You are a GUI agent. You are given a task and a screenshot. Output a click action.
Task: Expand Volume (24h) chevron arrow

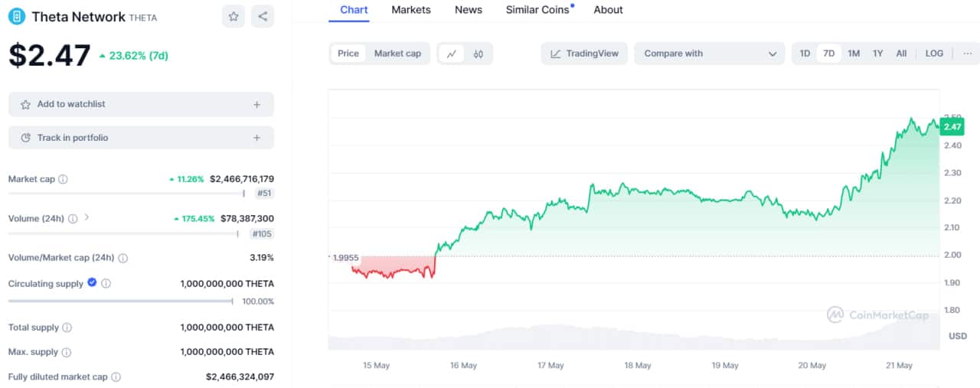[87, 218]
